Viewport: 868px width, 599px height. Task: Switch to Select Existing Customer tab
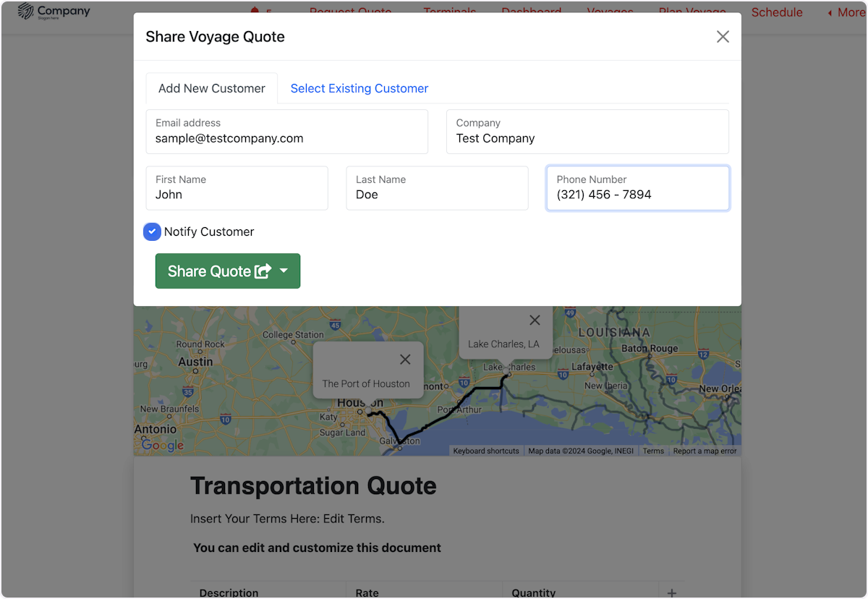[x=359, y=88]
